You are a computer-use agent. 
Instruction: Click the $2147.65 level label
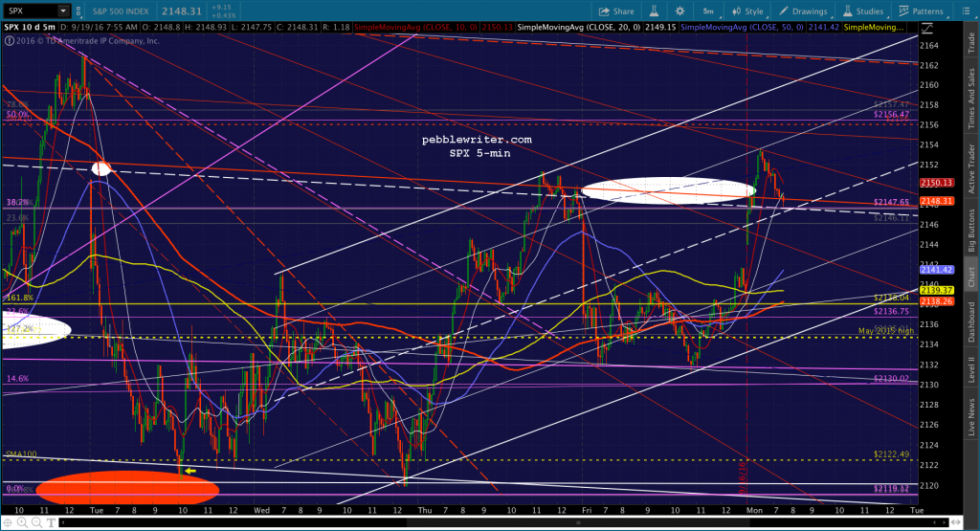pos(891,203)
